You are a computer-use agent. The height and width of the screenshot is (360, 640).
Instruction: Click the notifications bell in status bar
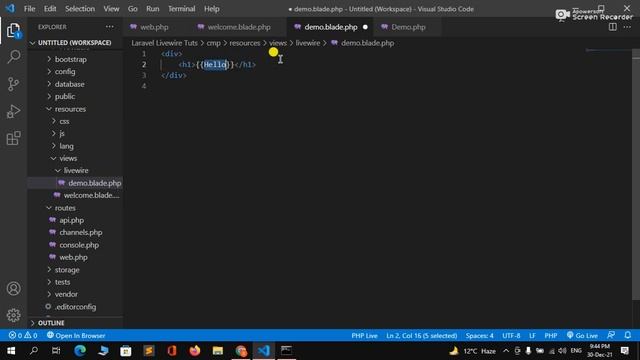(x=628, y=336)
